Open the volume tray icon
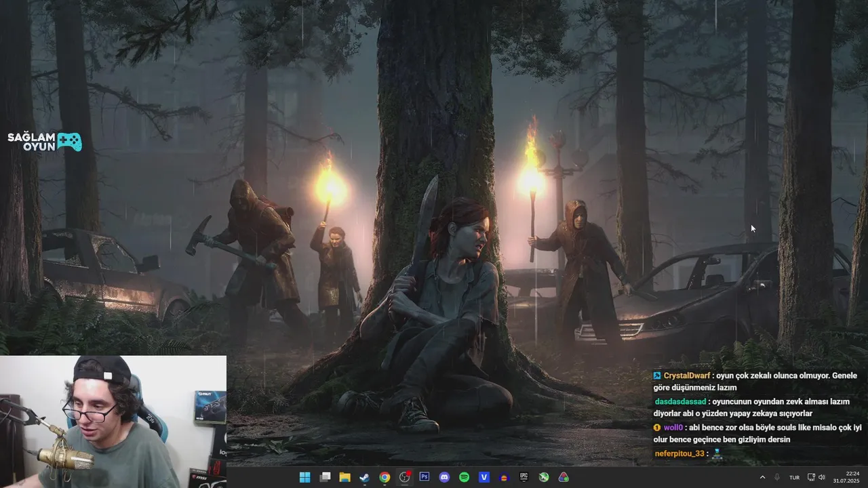 (x=822, y=477)
